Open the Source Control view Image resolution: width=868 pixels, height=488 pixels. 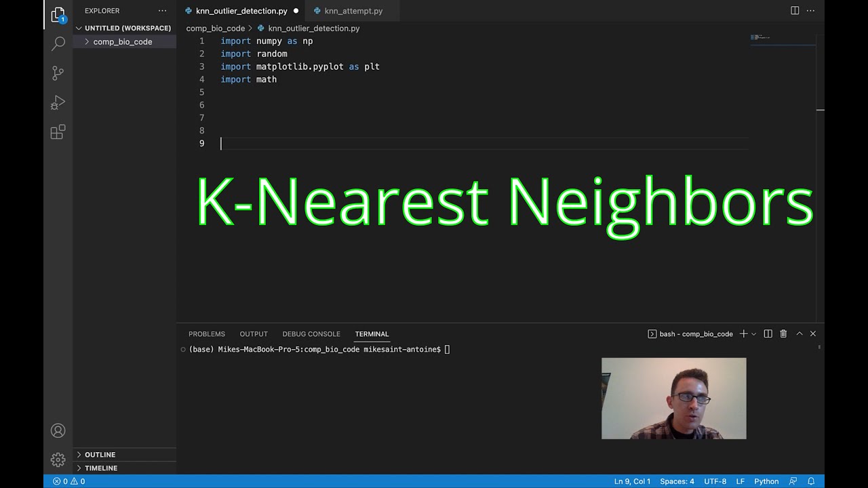tap(58, 73)
